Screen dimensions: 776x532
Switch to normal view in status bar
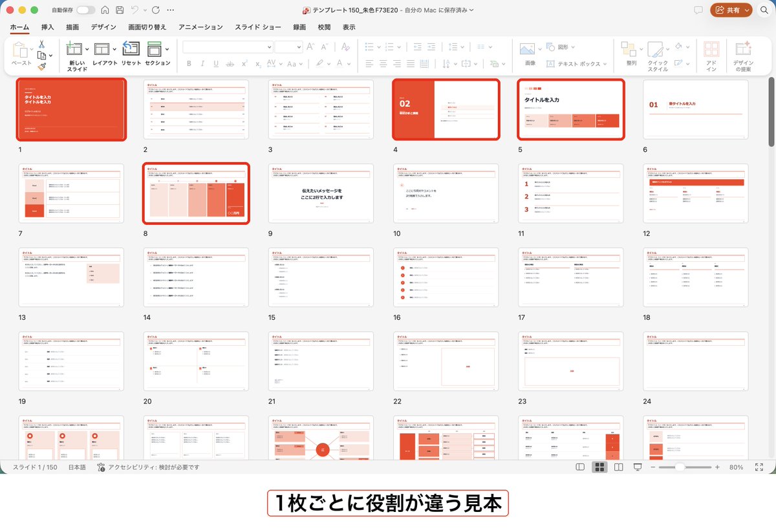[580, 467]
